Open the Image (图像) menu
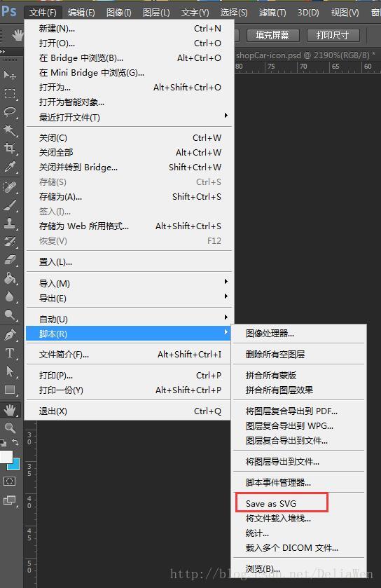Screen dimensions: 381x588 pos(119,13)
